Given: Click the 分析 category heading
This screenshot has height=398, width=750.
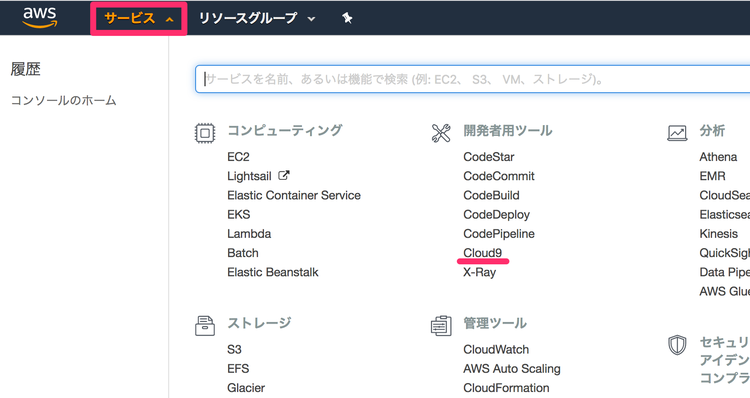Looking at the screenshot, I should click(x=712, y=131).
